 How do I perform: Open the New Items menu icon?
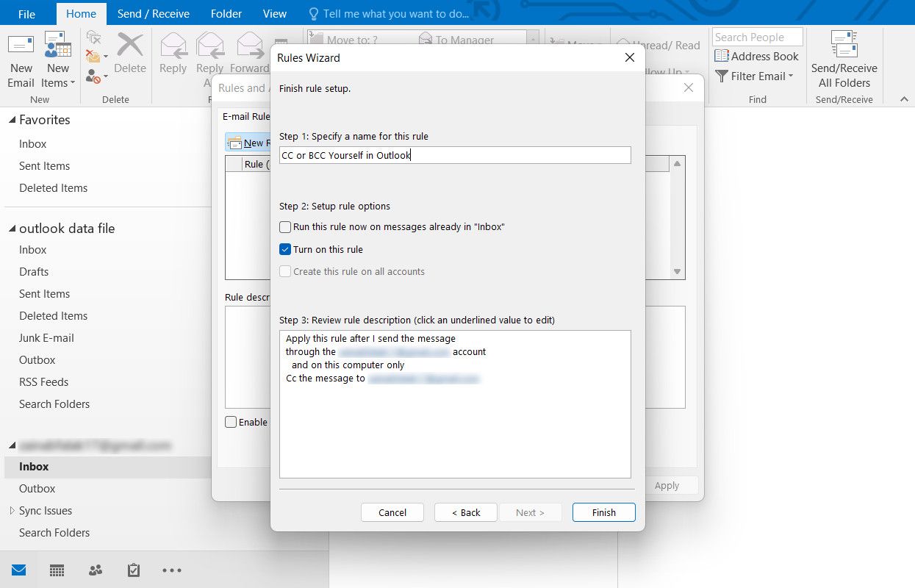(x=57, y=46)
